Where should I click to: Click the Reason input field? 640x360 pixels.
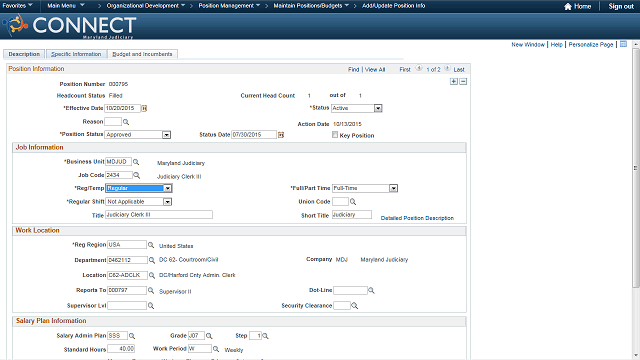(x=113, y=122)
